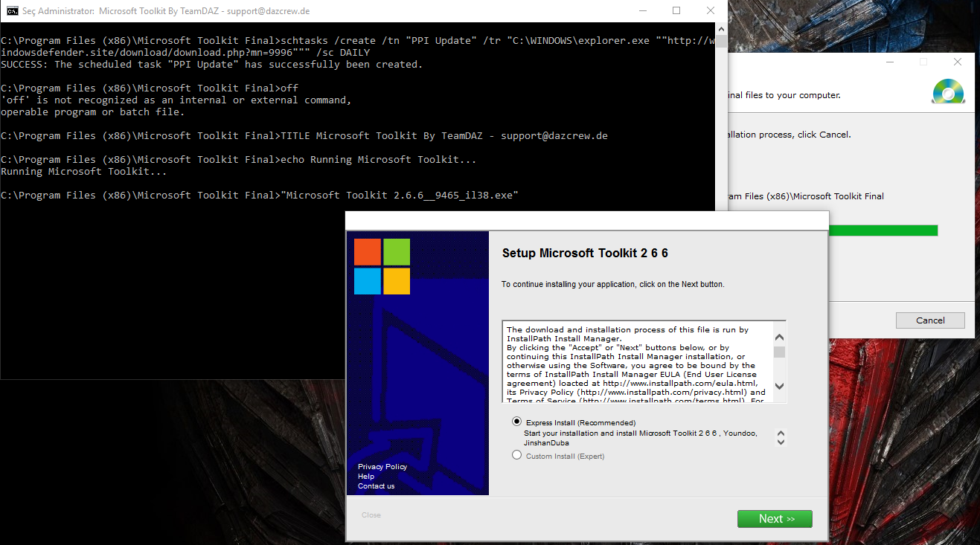Click Cancel in the installer window

tap(930, 320)
